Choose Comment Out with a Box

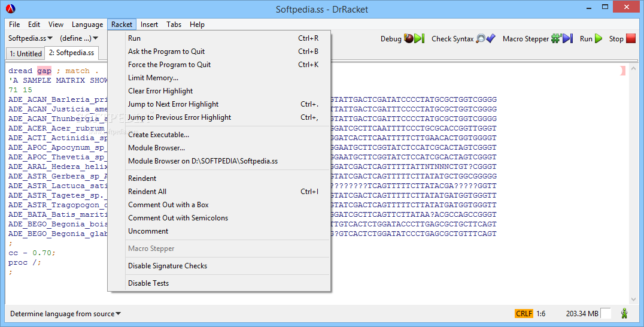[x=219, y=205]
